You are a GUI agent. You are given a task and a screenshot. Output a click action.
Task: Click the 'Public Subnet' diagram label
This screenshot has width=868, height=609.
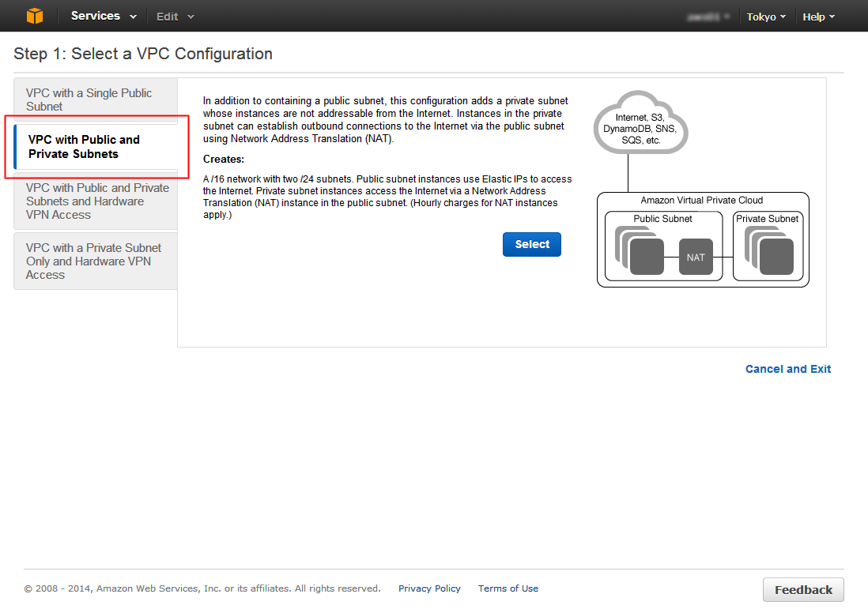pyautogui.click(x=662, y=219)
